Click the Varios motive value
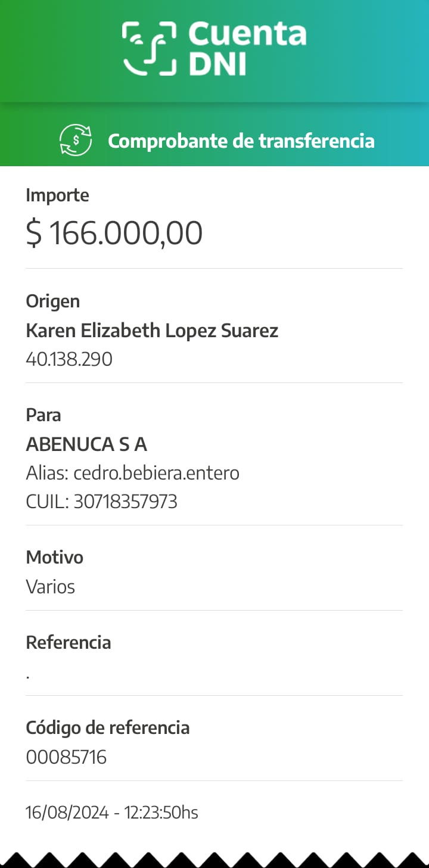429x868 pixels. coord(51,587)
